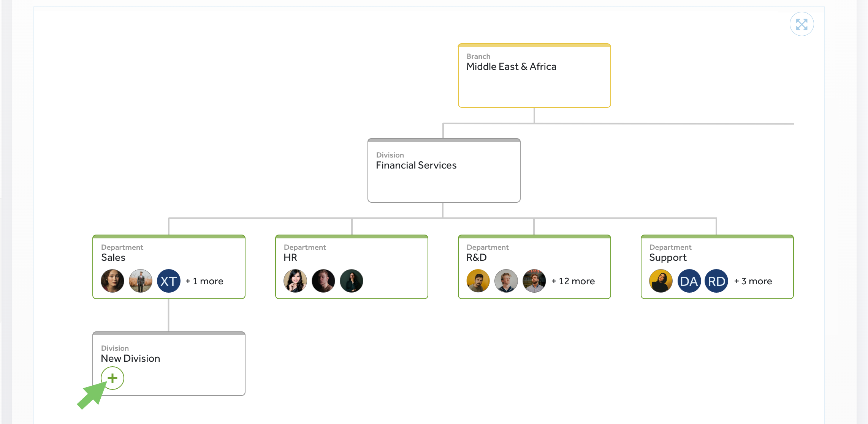The height and width of the screenshot is (424, 868).
Task: Click the green plus in New Division
Action: [x=112, y=378]
